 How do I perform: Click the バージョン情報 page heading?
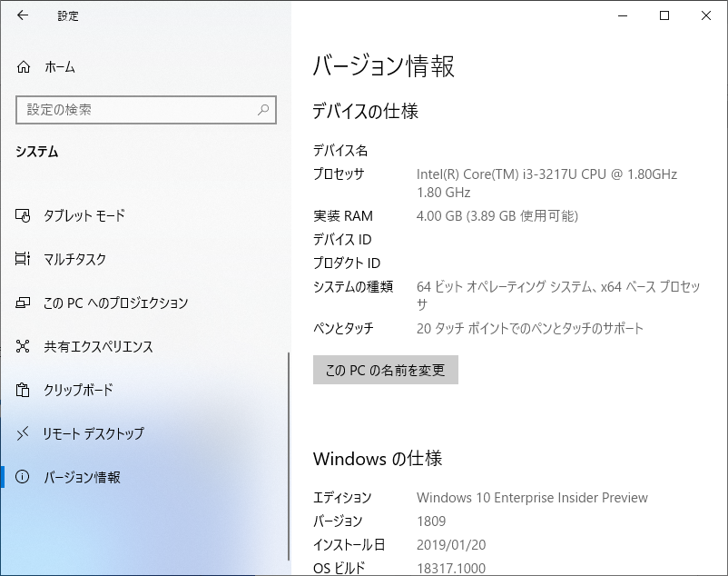pyautogui.click(x=383, y=66)
